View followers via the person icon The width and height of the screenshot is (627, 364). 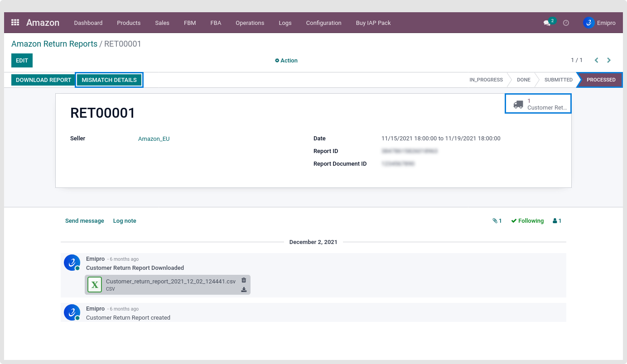coord(557,221)
